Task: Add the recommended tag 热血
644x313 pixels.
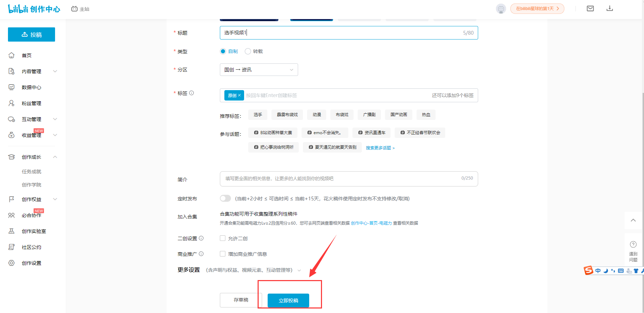Action: (x=426, y=115)
